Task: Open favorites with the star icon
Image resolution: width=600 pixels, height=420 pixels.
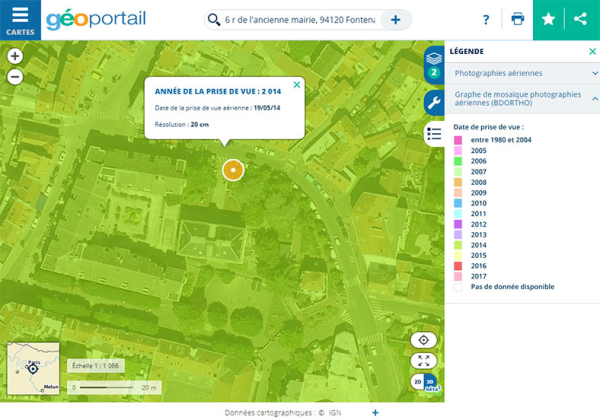Action: [547, 19]
